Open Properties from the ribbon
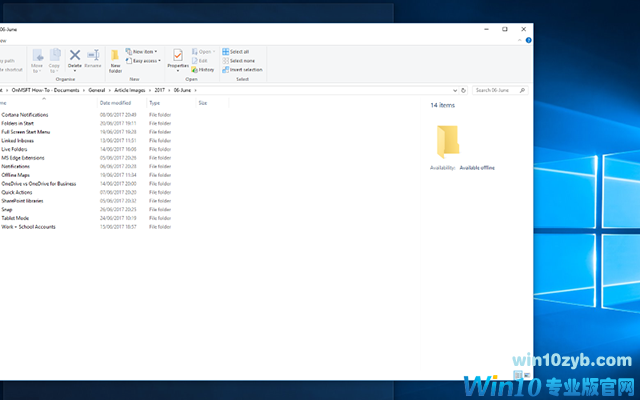 click(178, 58)
